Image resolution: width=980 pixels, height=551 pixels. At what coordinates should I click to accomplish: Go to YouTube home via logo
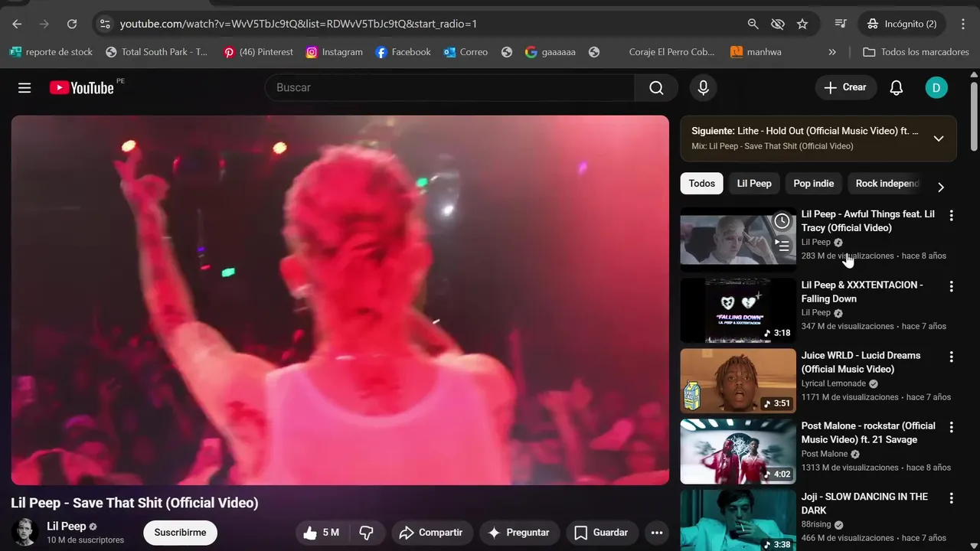82,88
